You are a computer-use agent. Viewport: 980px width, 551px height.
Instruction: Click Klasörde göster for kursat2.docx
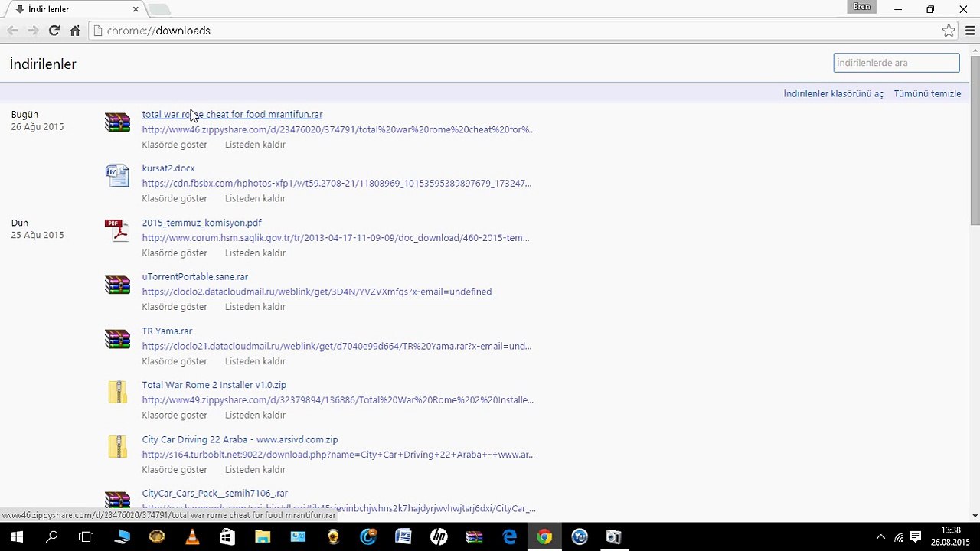(x=175, y=198)
